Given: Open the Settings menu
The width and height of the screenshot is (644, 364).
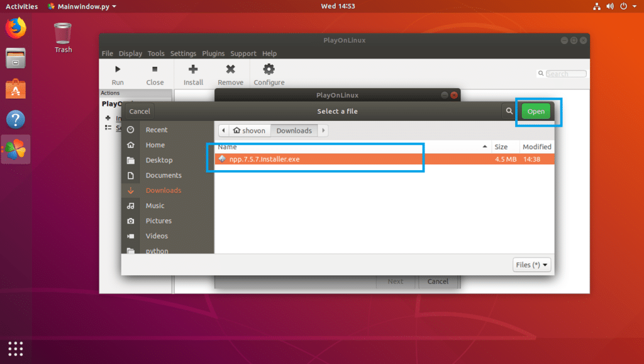Looking at the screenshot, I should click(183, 54).
